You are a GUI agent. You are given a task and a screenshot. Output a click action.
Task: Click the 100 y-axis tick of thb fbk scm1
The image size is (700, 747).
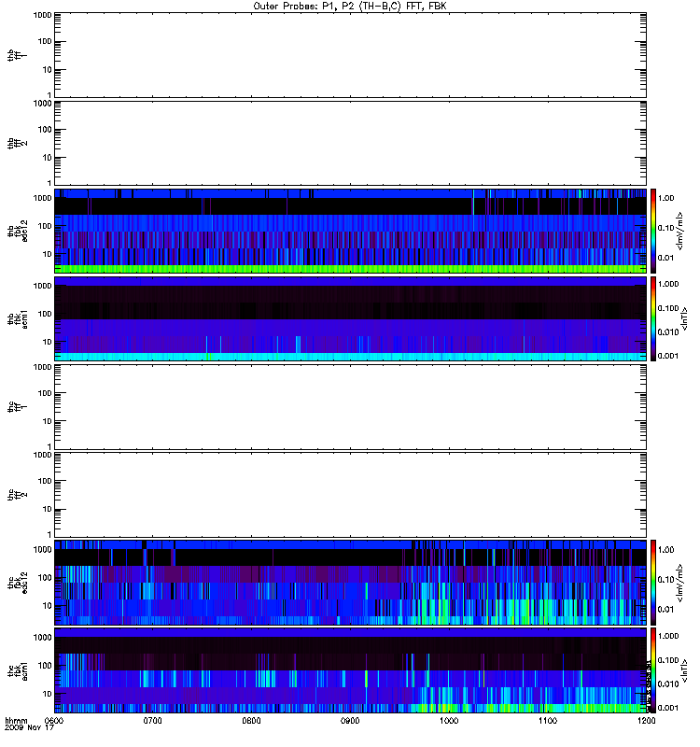45,314
